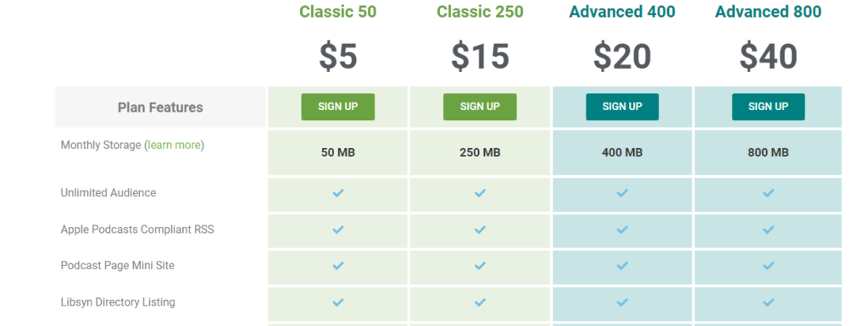The height and width of the screenshot is (326, 868).
Task: Select Sign Up for Advanced 800 plan
Action: pos(768,107)
